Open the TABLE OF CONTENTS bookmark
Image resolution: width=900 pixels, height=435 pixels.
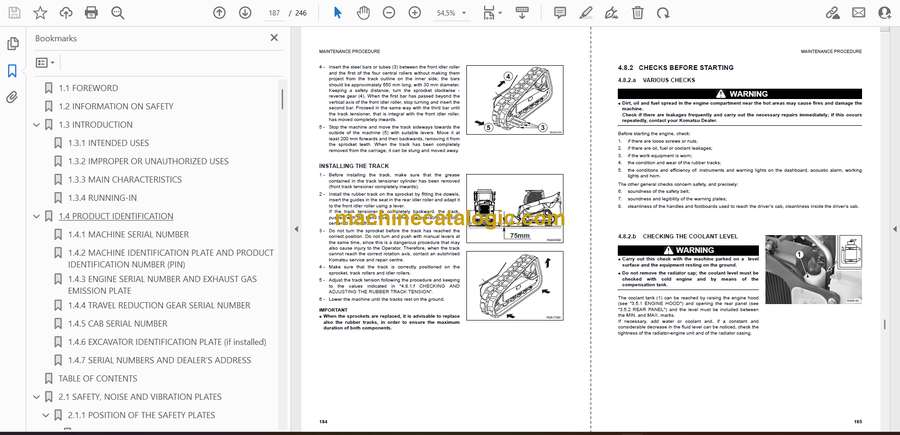coord(98,379)
